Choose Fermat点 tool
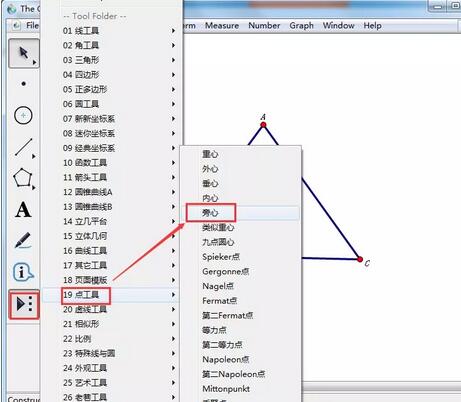Viewport: 461px width, 402px height. coord(240,301)
